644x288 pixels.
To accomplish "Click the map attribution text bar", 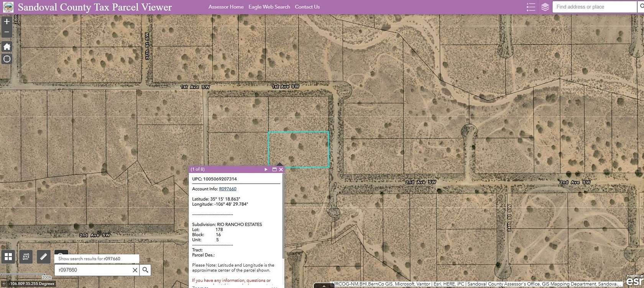I will 476,284.
